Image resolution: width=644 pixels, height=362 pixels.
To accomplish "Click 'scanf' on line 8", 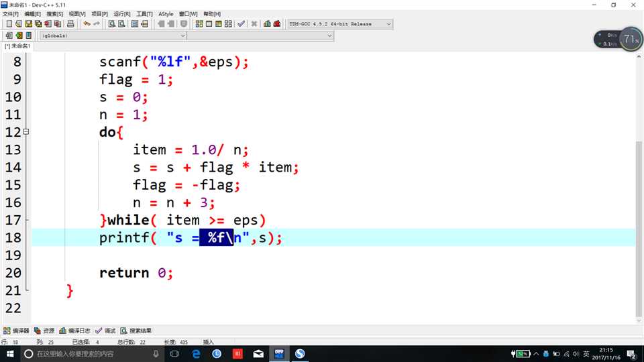I will pyautogui.click(x=120, y=62).
